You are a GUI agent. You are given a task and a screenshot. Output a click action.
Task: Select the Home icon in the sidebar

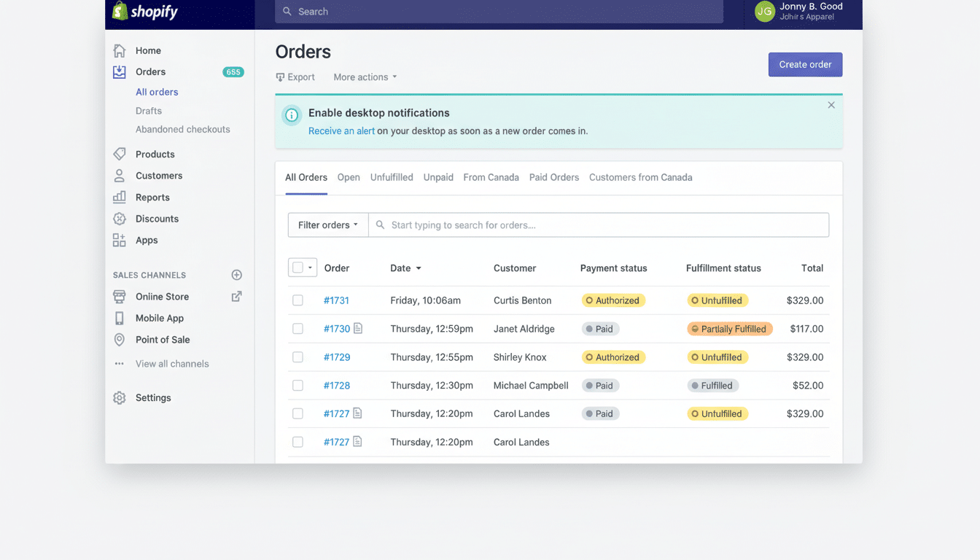(x=119, y=50)
